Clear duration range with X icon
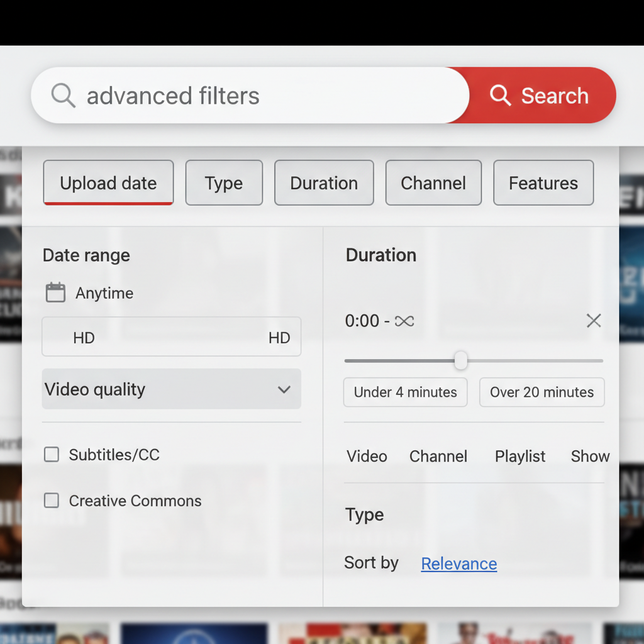The height and width of the screenshot is (644, 644). point(593,321)
